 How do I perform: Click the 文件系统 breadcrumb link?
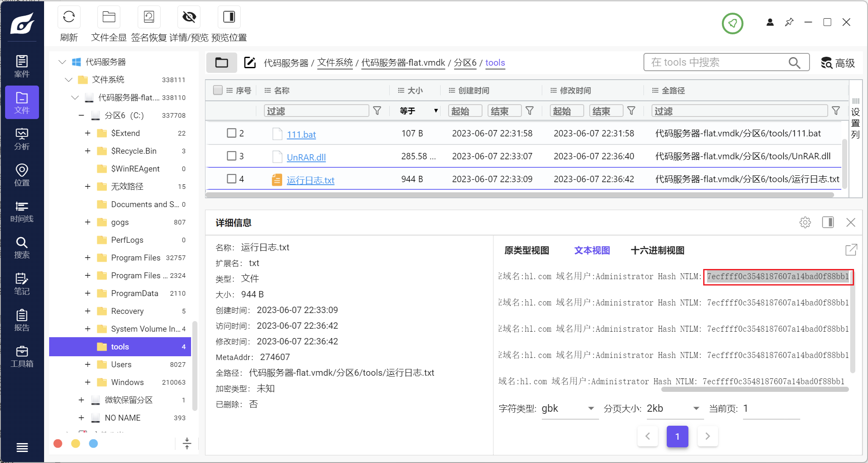click(335, 63)
